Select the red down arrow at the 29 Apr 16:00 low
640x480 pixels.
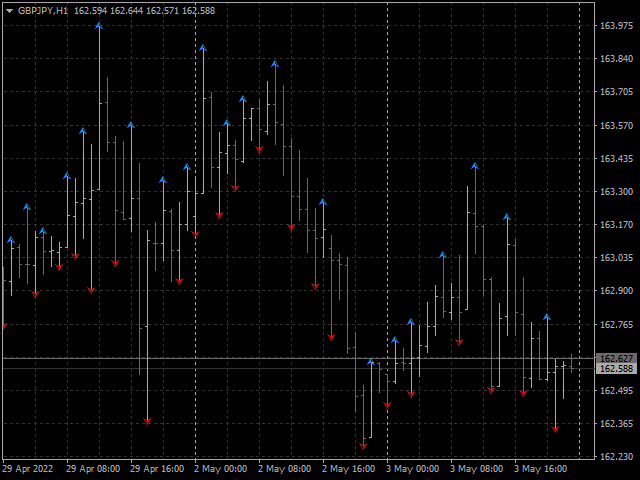147,421
